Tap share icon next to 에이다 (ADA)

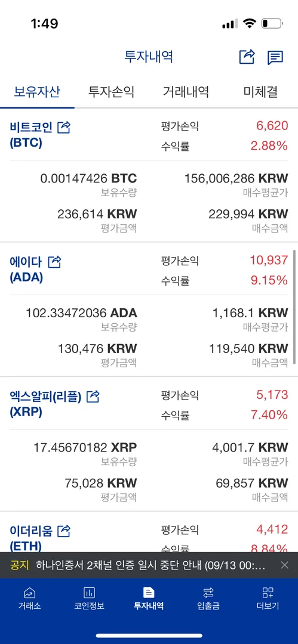[x=55, y=262]
